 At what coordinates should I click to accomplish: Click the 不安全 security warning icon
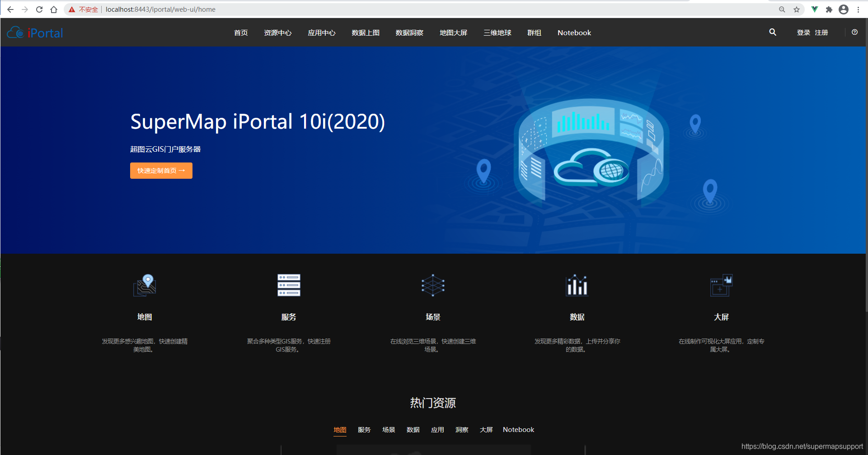pos(72,9)
